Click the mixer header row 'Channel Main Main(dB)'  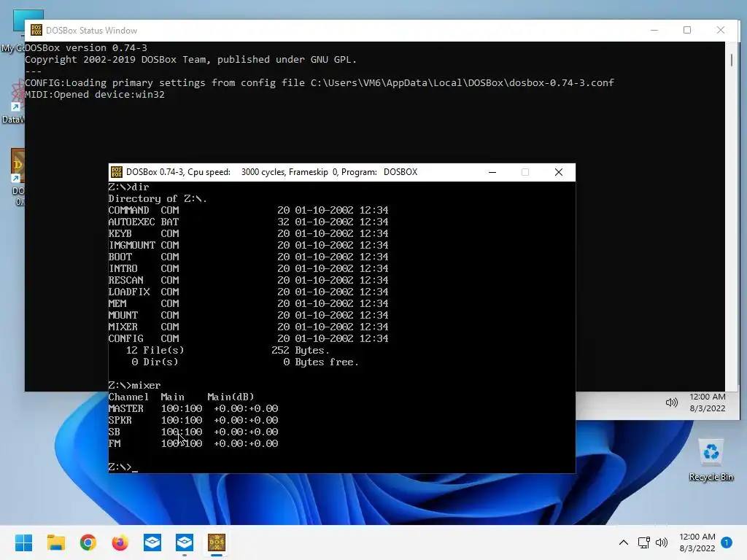(x=181, y=397)
